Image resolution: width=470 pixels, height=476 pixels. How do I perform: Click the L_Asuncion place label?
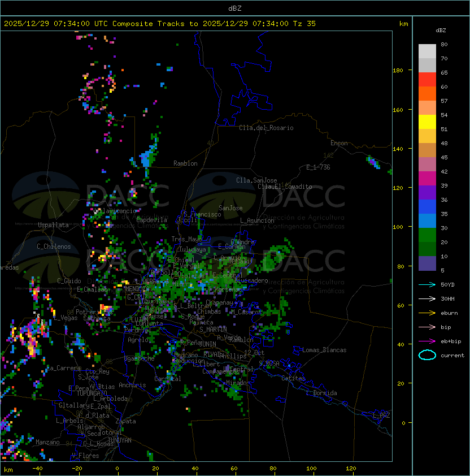coord(257,220)
